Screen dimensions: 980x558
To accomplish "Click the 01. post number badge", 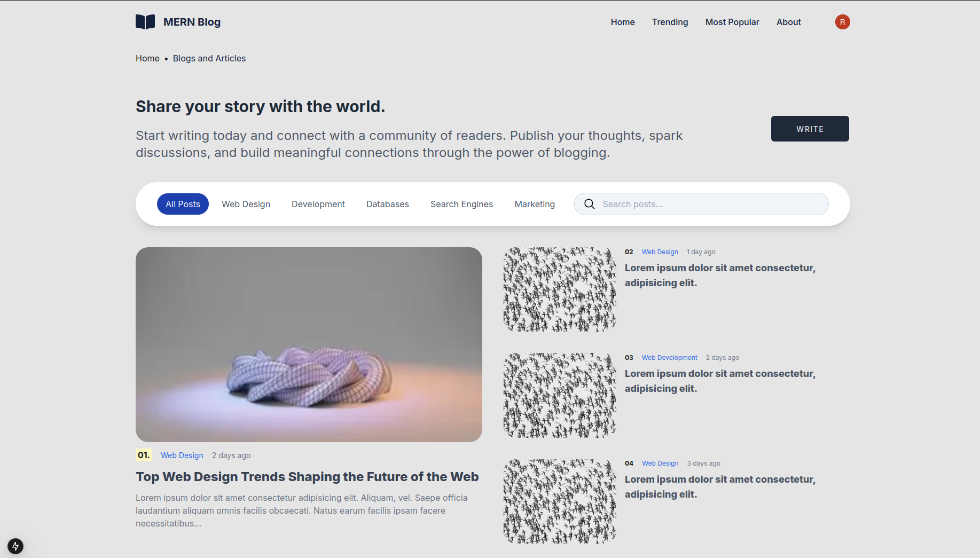I will click(x=144, y=455).
